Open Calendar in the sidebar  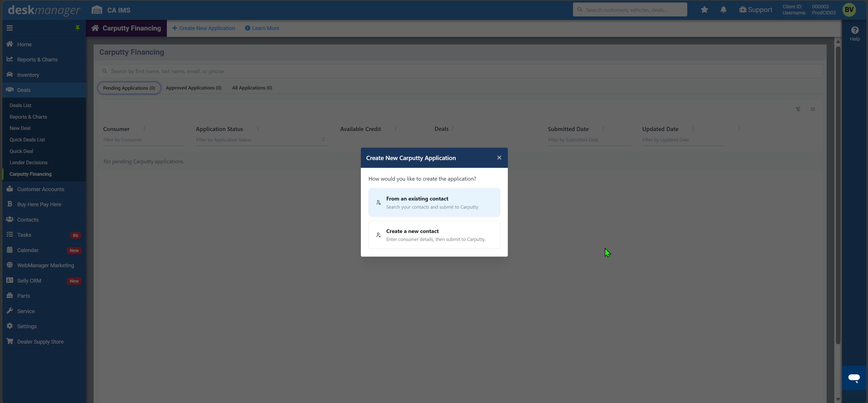[x=44, y=250]
